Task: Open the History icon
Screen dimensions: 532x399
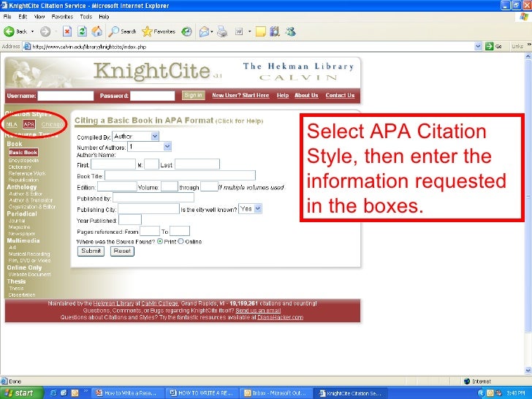Action: [x=186, y=31]
